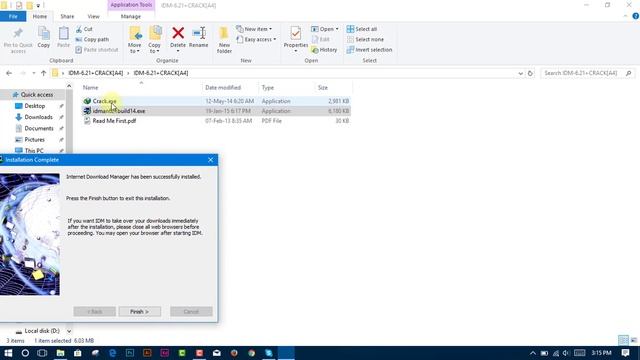
Task: Expand the Open button dropdown
Action: [x=337, y=29]
